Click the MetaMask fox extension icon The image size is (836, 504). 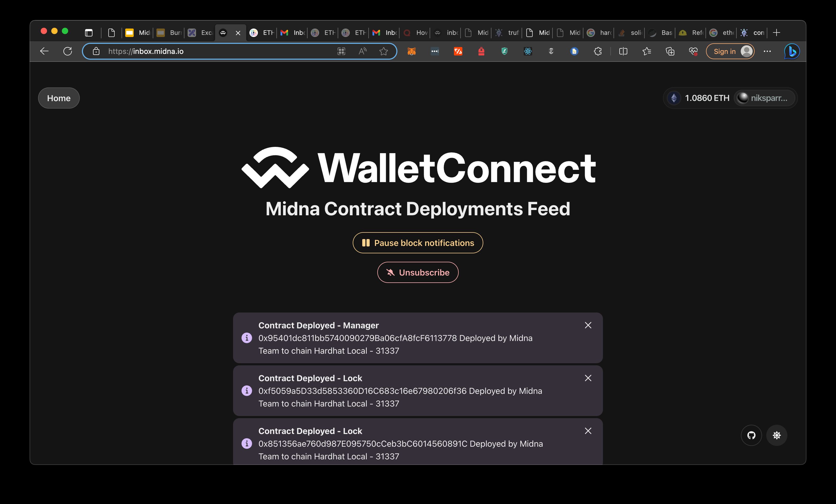point(411,51)
